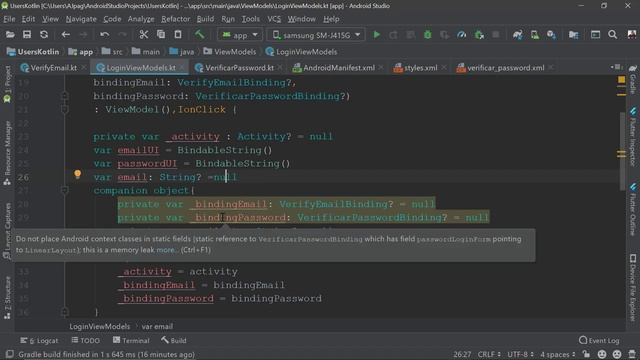Open the smiley feedback icon in status bar
This screenshot has width=640, height=360.
602,354
